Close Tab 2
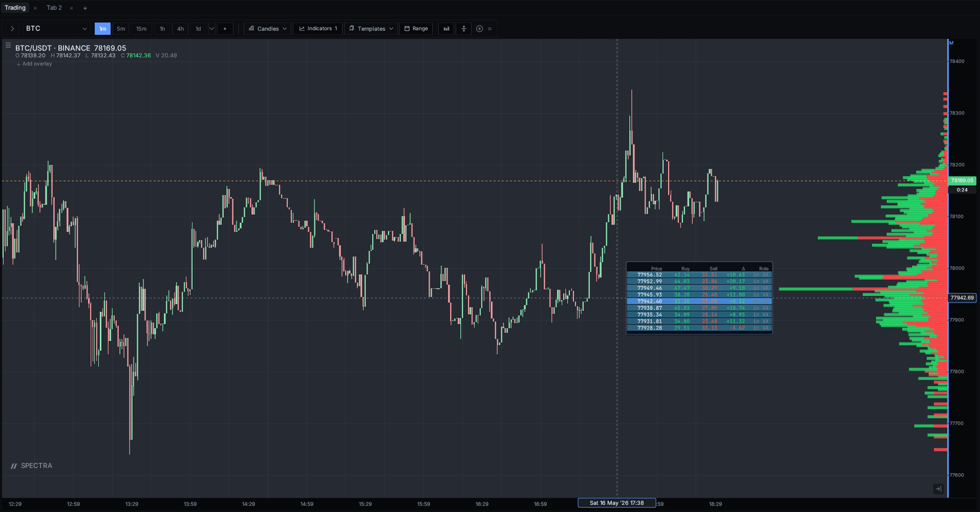Image resolution: width=980 pixels, height=512 pixels. point(71,8)
